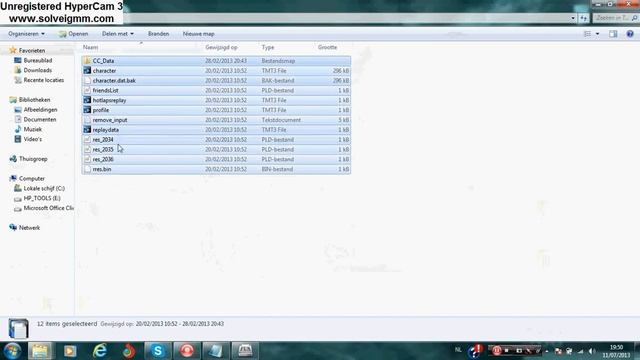Open Internet Explorer from the taskbar
The image size is (640, 360).
[99, 351]
